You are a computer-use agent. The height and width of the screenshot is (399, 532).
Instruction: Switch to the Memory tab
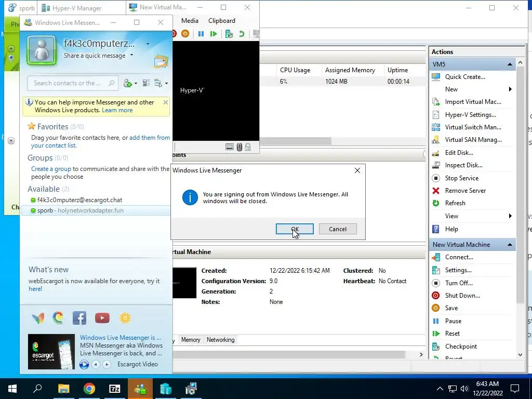click(x=191, y=340)
